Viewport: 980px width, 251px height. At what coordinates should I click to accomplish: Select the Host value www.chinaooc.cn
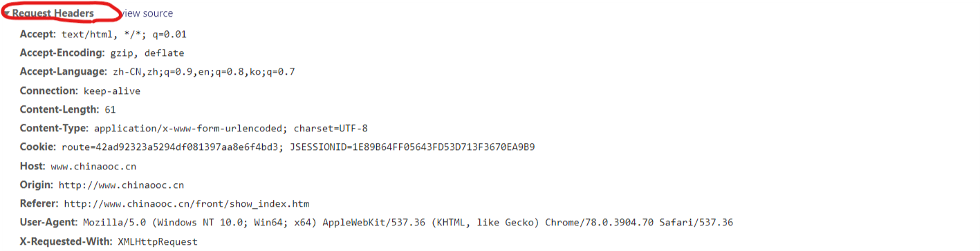tap(93, 166)
